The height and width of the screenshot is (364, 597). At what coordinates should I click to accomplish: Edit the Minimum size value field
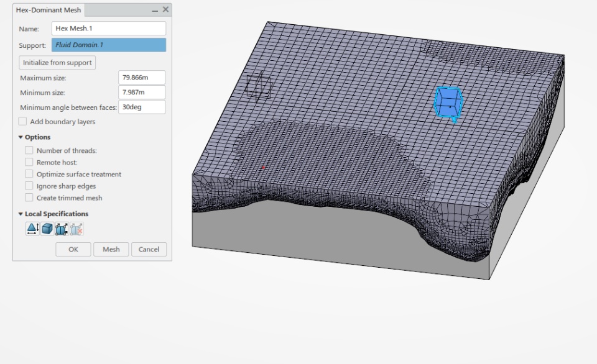[x=142, y=93]
